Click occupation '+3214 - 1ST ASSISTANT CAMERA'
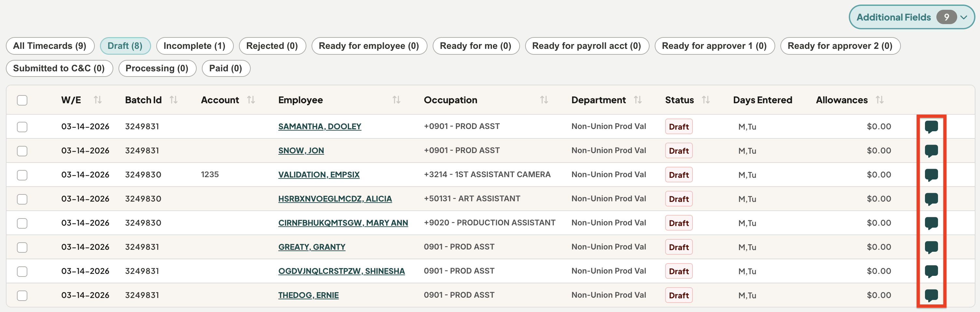Screen dimensions: 980x312 [x=487, y=175]
